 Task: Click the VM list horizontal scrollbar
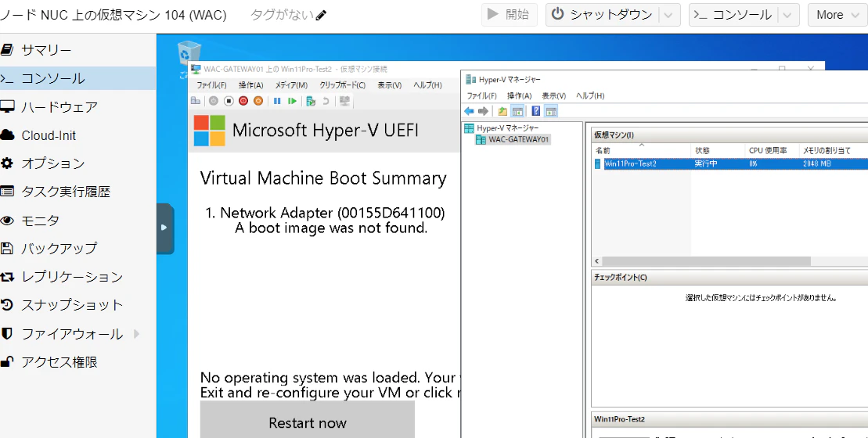click(706, 261)
